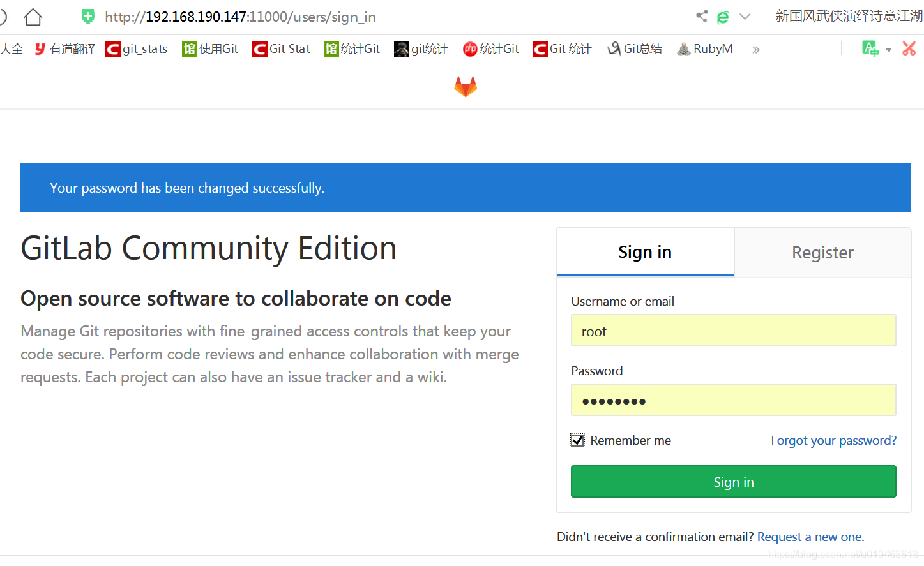924x566 pixels.
Task: Click the green Sign in button
Action: coord(733,482)
